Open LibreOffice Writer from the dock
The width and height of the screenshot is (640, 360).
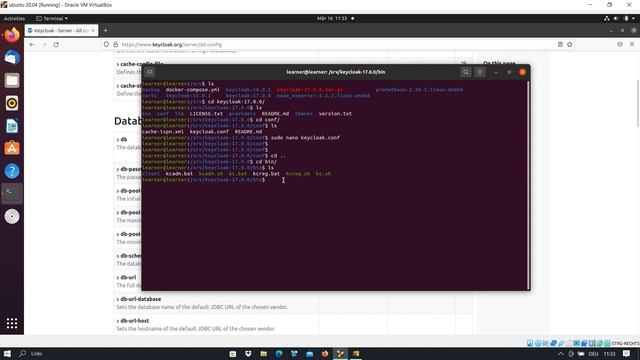[12, 126]
